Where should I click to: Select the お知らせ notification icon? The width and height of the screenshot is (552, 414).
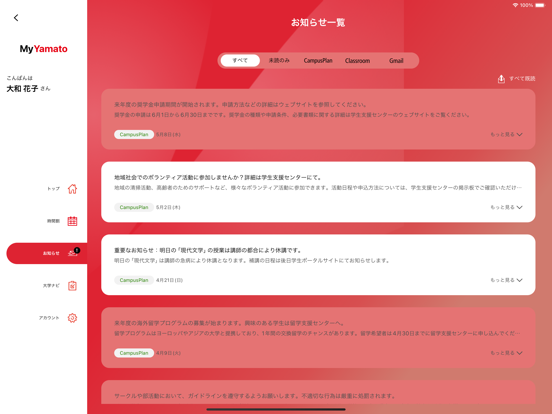coord(72,253)
